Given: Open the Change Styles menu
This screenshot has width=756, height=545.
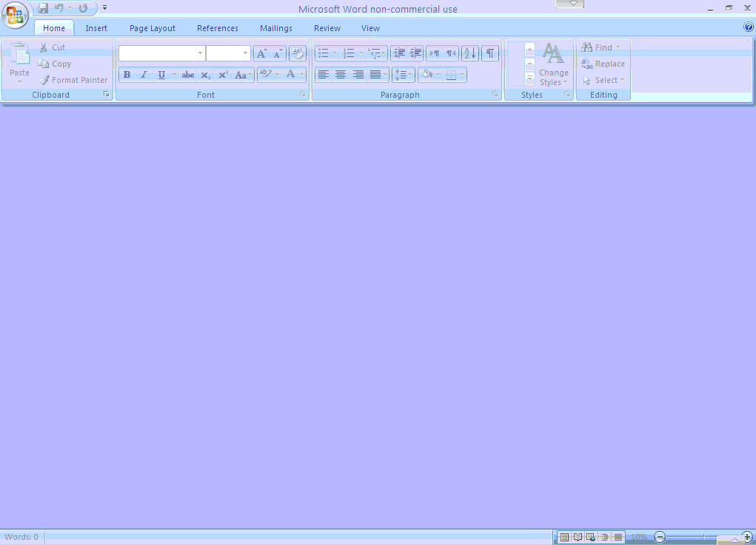Looking at the screenshot, I should [x=554, y=64].
